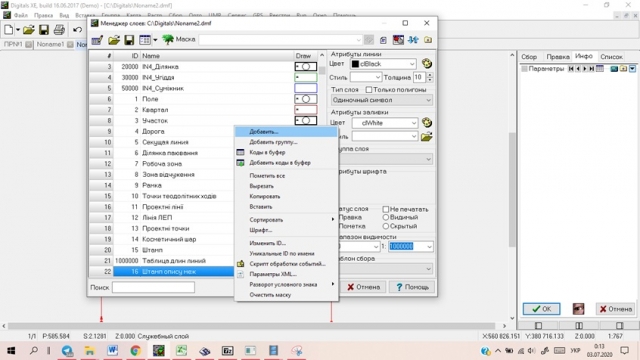Click the Draw swatch for Квартал row
640x360 pixels.
(x=306, y=110)
